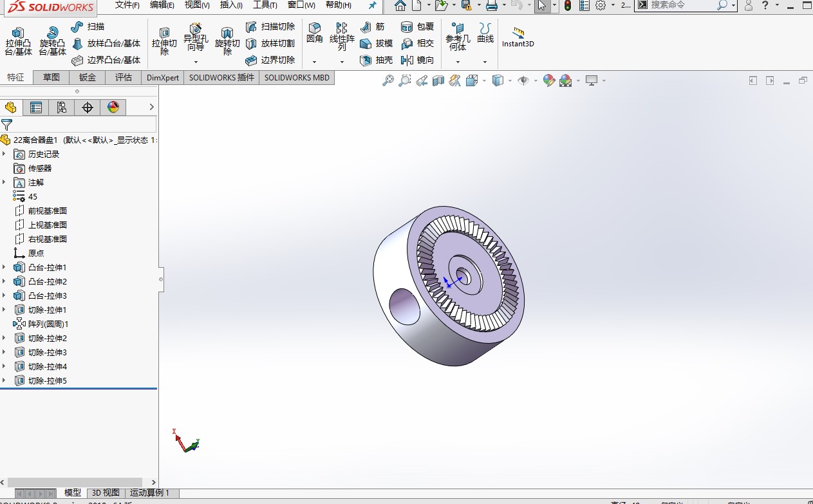Choose the 拔模 draft tool
The width and height of the screenshot is (813, 504).
(376, 43)
